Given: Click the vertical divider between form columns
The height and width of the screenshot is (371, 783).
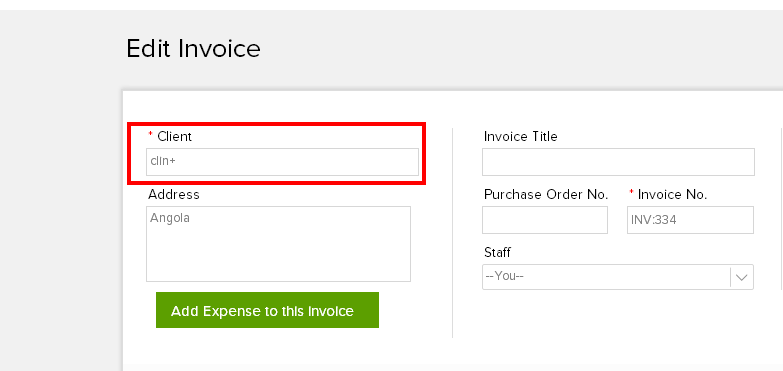Looking at the screenshot, I should pos(452,233).
